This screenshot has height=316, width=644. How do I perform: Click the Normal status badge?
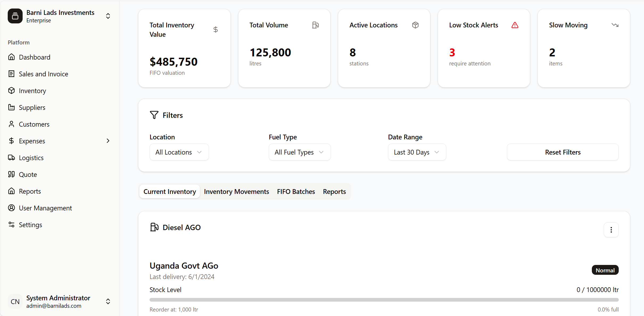point(605,270)
